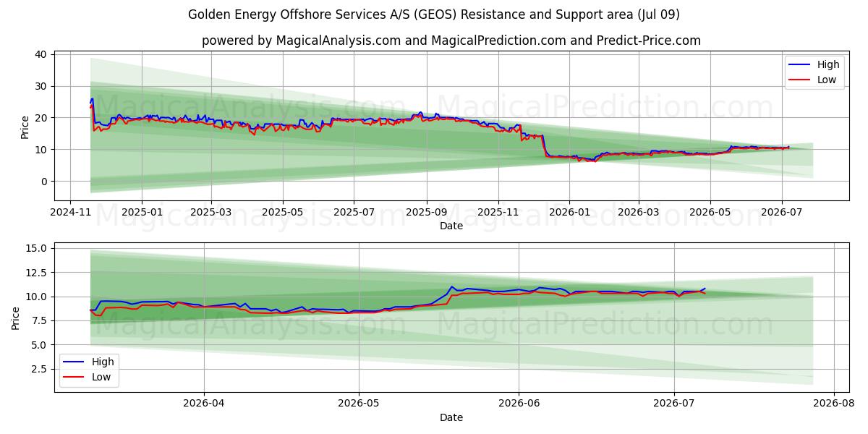This screenshot has height=434, width=868.
Task: Click the top chart x-axis label '2026-07'
Action: 781,213
